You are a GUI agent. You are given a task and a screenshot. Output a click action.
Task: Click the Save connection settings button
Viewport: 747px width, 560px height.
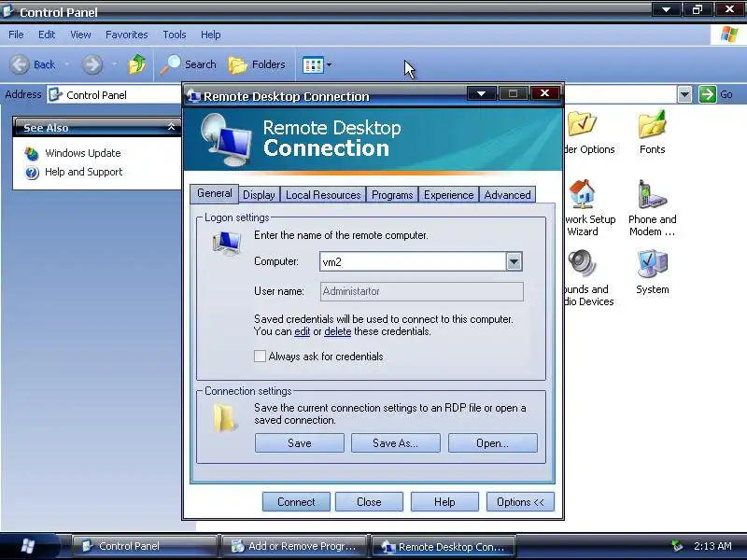299,442
